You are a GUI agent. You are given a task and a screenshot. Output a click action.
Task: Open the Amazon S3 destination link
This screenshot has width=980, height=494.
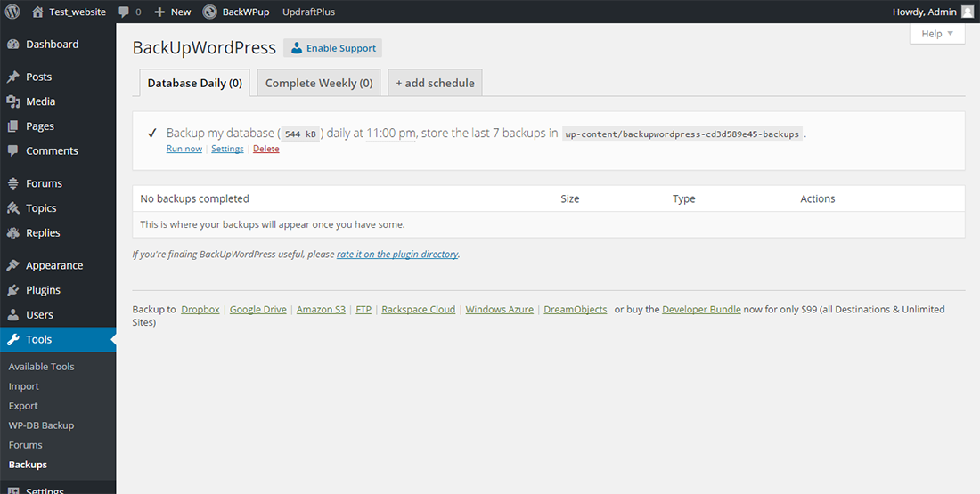pos(322,309)
